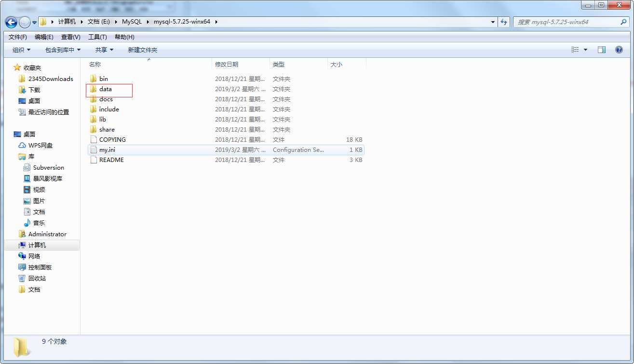
Task: Open 文档 folder at sidebar bottom
Action: (34, 289)
